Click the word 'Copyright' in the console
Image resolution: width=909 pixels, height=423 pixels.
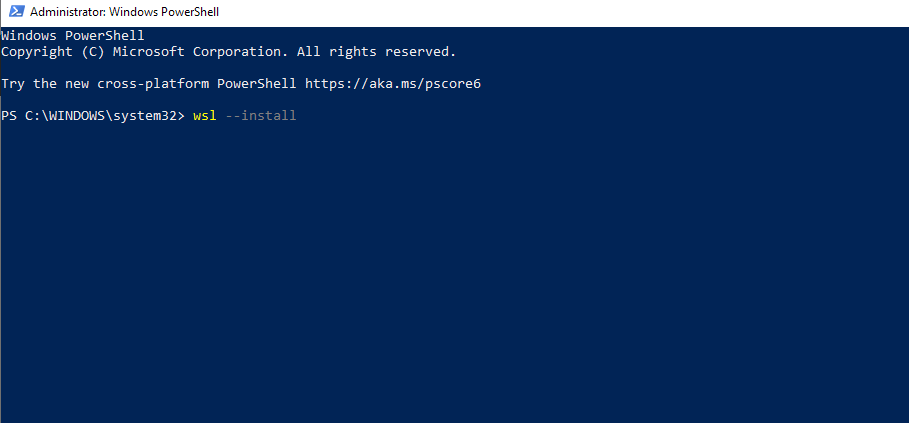pos(37,52)
